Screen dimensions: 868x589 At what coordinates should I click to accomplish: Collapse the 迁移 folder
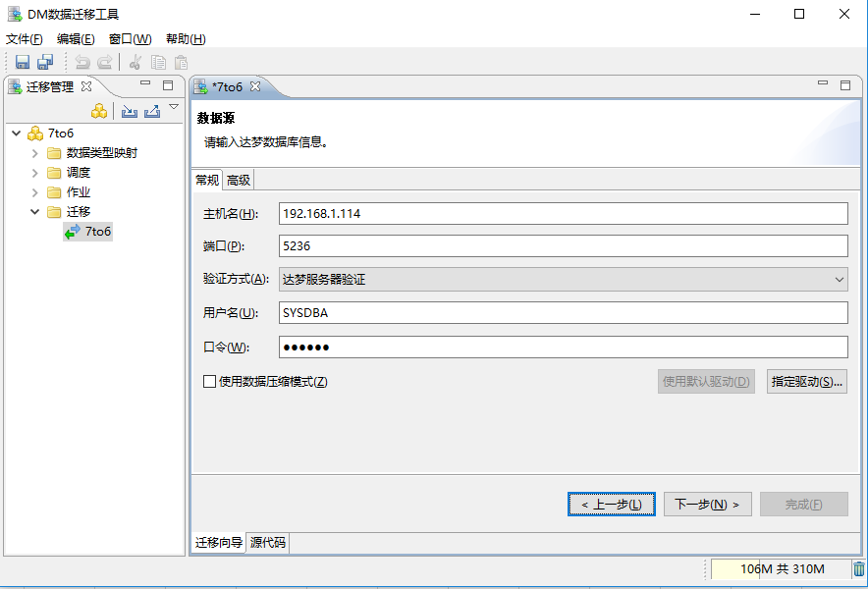(35, 212)
